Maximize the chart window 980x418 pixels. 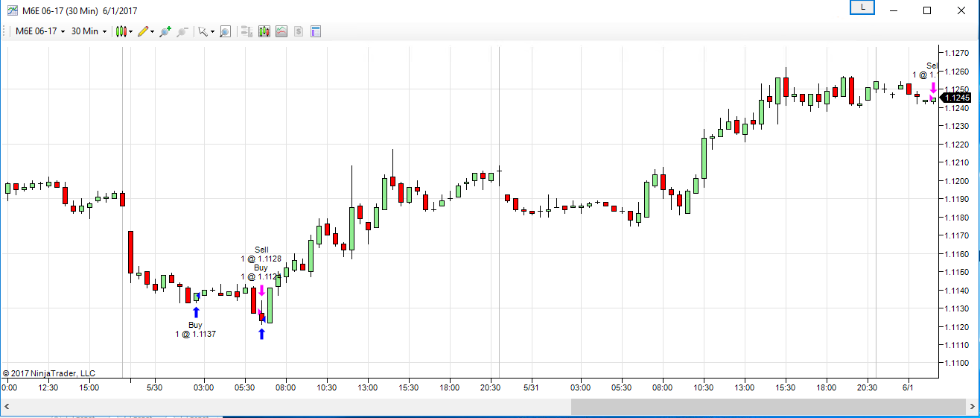coord(927,10)
